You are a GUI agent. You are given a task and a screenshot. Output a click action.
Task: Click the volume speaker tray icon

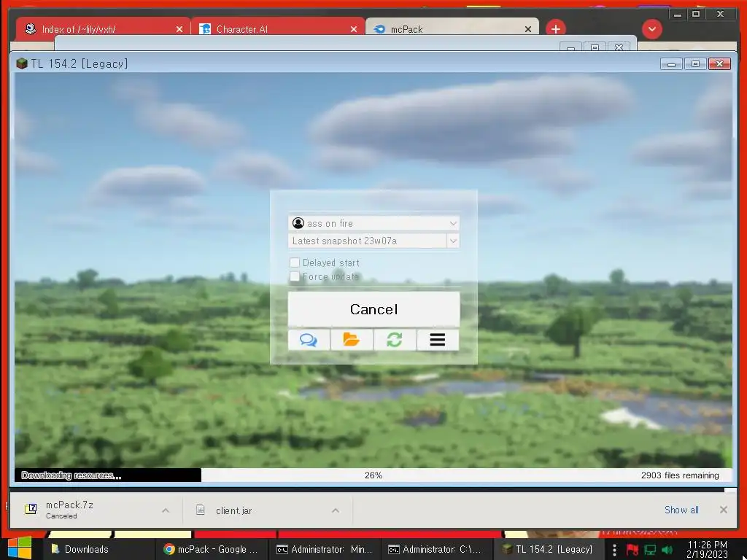[667, 550]
